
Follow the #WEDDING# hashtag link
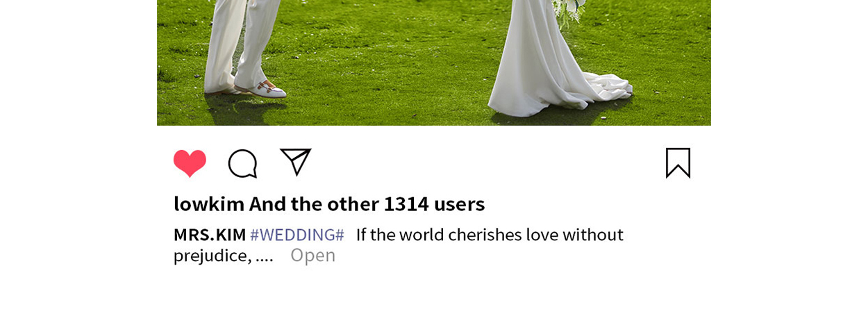[x=297, y=235]
